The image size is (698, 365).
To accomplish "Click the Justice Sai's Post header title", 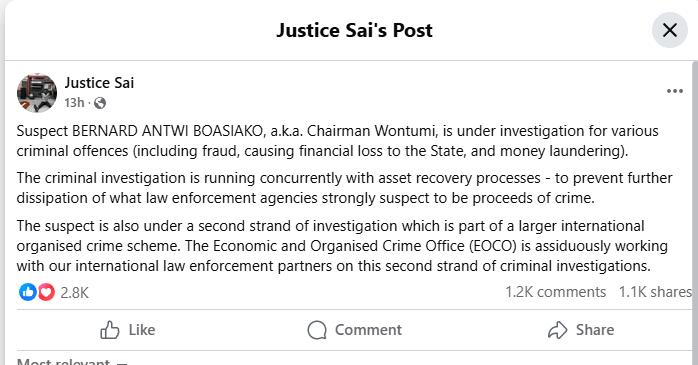I will click(354, 30).
